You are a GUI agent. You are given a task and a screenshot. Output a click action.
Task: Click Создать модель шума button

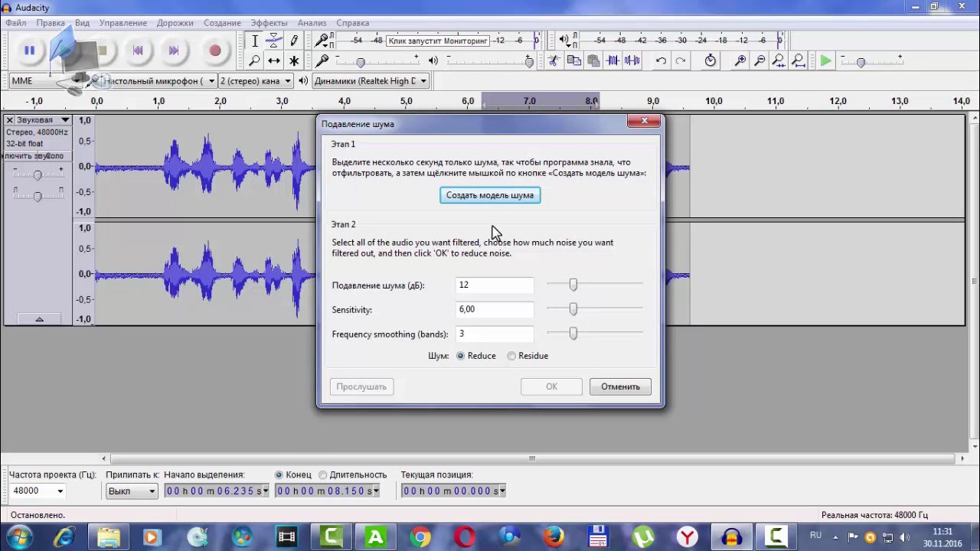pos(490,195)
